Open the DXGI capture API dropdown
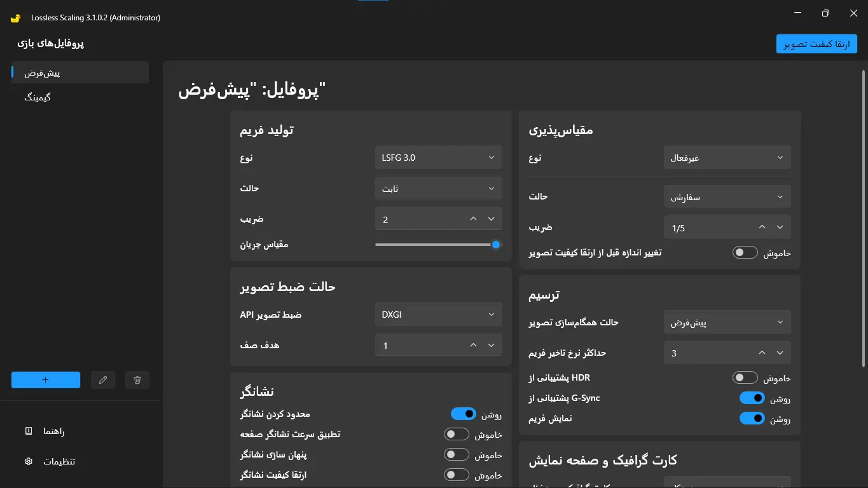 (438, 315)
